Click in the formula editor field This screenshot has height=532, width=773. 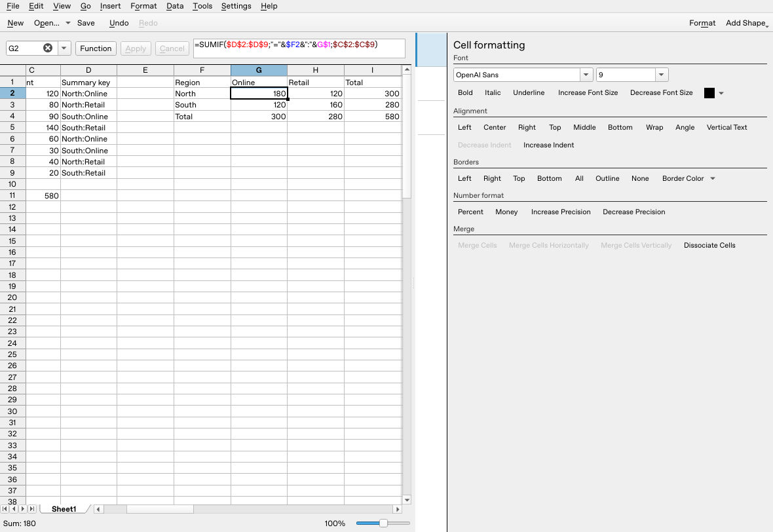pyautogui.click(x=299, y=48)
